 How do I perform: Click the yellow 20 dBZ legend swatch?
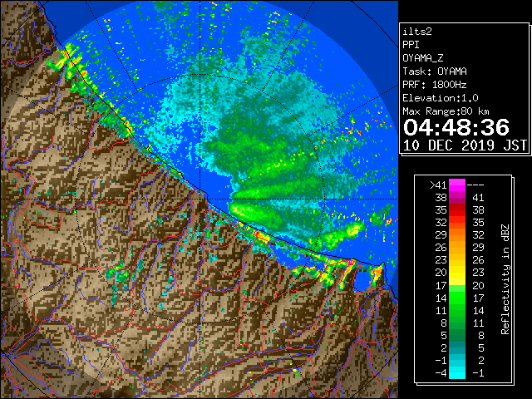coord(457,273)
